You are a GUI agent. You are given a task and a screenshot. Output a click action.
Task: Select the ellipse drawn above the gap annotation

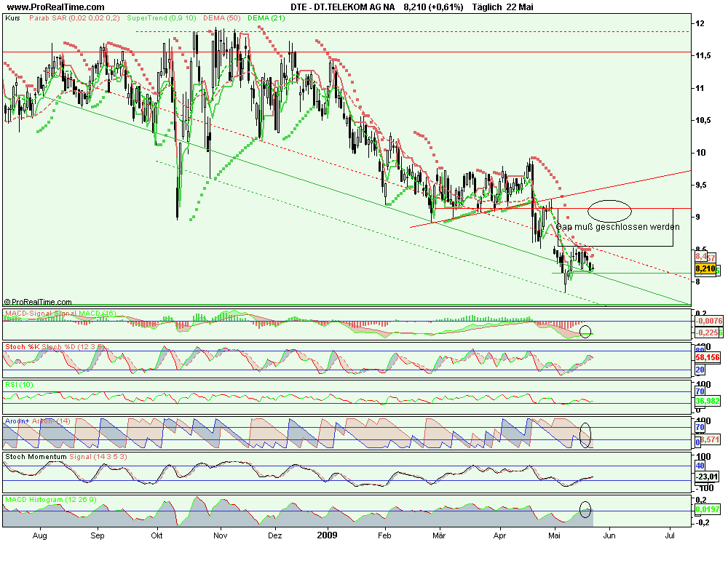[x=609, y=211]
